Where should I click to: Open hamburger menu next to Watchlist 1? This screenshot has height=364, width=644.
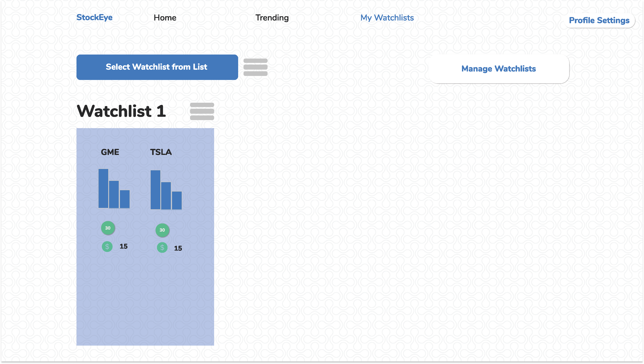pyautogui.click(x=202, y=111)
